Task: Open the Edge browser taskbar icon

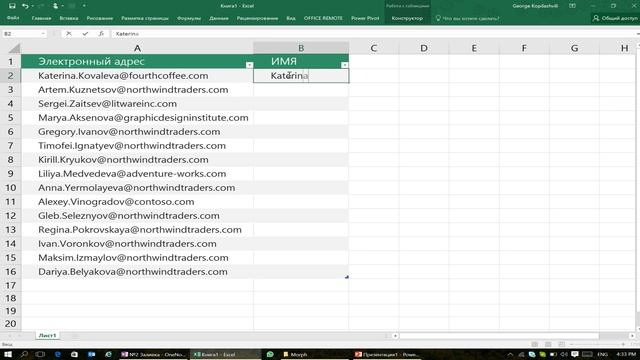Action: click(x=57, y=354)
